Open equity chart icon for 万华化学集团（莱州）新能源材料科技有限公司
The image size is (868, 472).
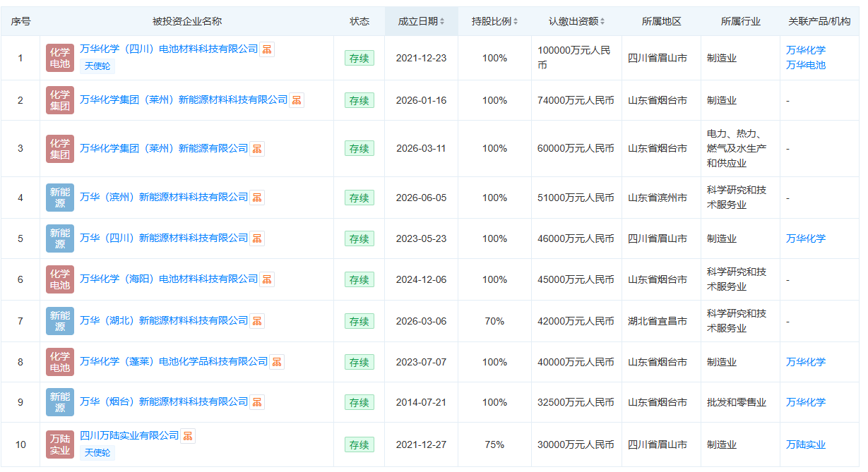(x=297, y=100)
